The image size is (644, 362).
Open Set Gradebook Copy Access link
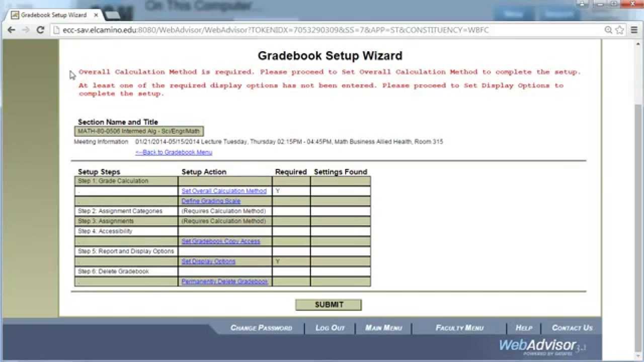pyautogui.click(x=221, y=241)
